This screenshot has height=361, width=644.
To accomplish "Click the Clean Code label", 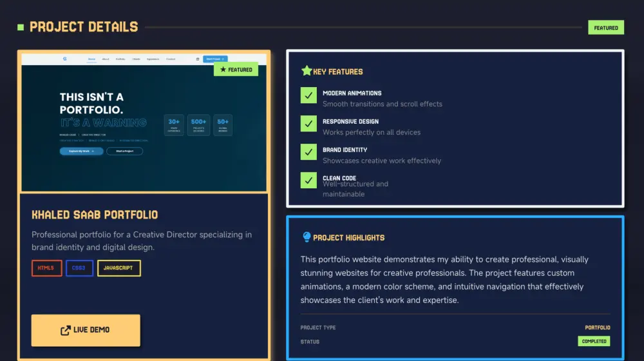I will click(339, 178).
